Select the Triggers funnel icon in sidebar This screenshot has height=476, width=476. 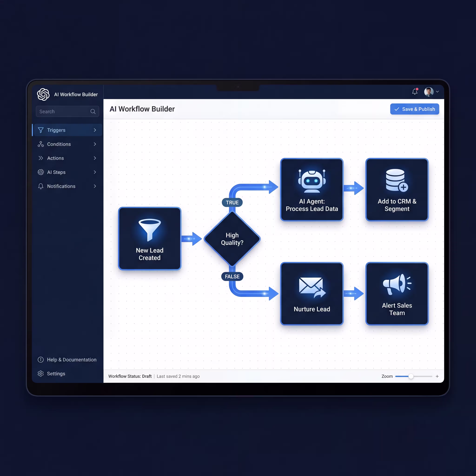click(x=41, y=130)
